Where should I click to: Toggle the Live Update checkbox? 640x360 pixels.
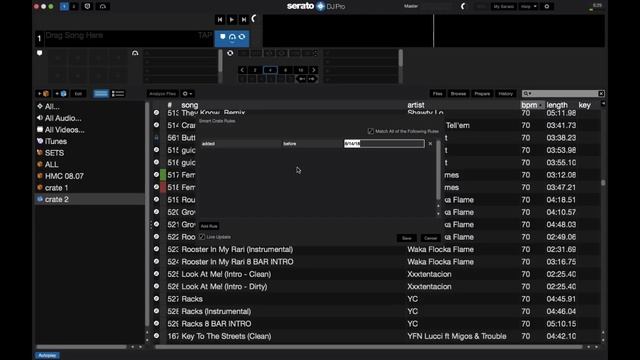(x=202, y=237)
